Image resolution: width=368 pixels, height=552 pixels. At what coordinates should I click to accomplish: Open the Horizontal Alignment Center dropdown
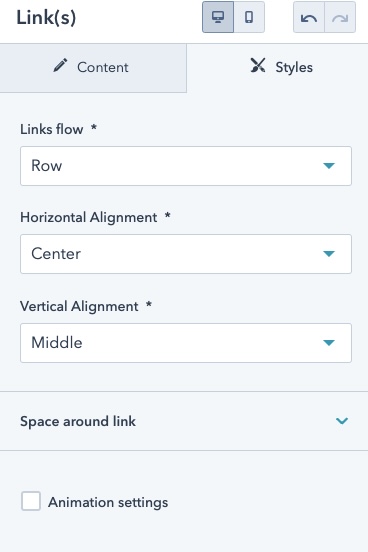tap(186, 254)
